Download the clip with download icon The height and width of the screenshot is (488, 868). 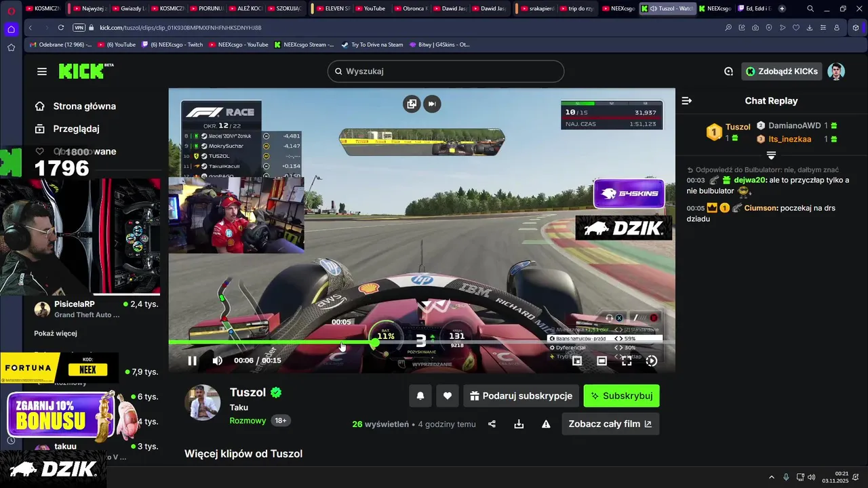pos(519,424)
